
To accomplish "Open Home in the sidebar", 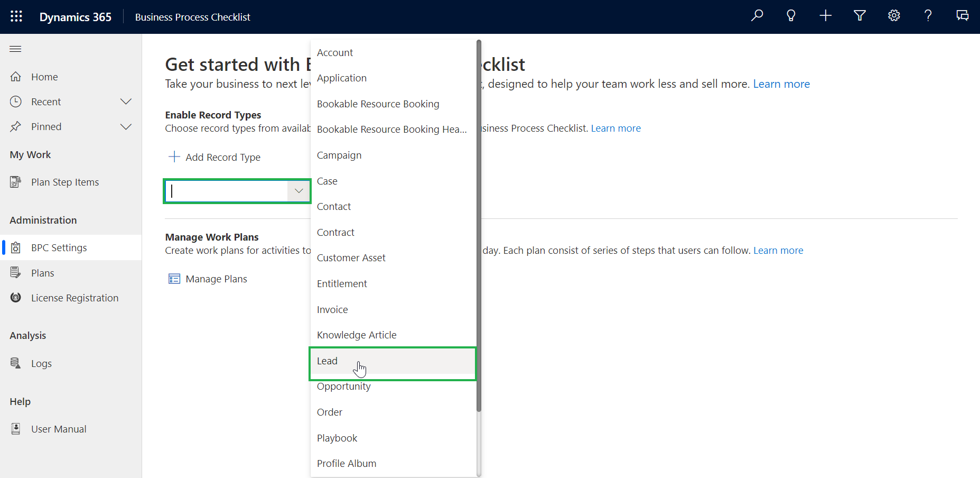I will point(71,77).
